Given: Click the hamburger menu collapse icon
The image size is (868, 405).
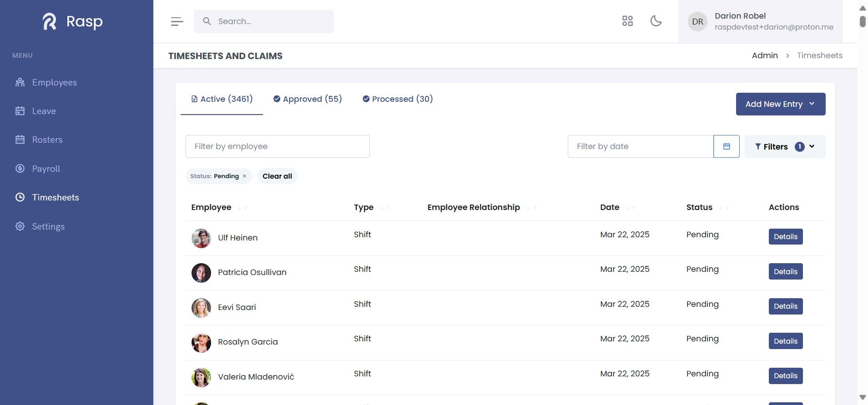Looking at the screenshot, I should [177, 21].
